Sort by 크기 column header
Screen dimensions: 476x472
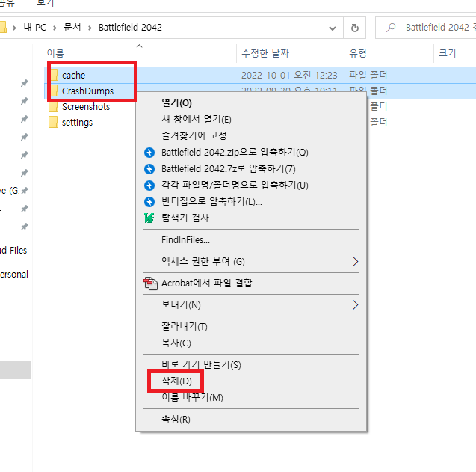448,53
